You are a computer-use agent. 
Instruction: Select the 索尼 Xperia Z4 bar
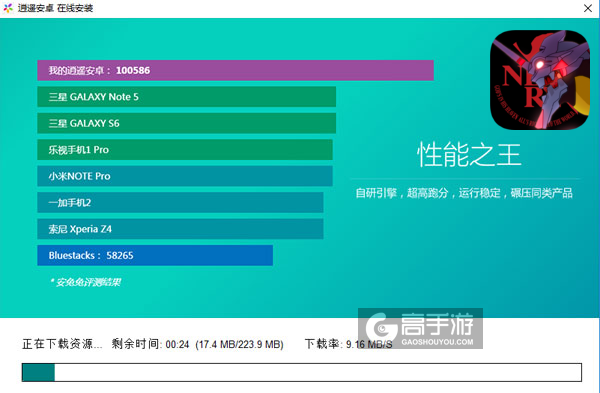coord(180,229)
